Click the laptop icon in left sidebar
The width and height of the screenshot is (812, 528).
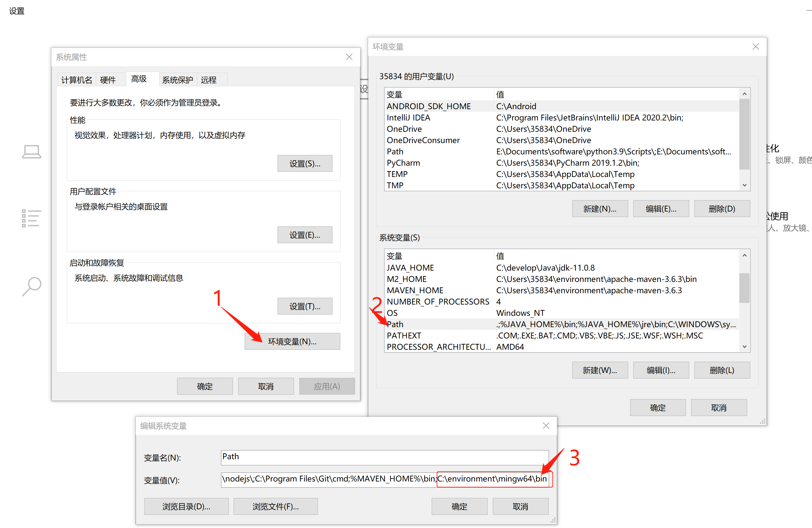coord(31,151)
